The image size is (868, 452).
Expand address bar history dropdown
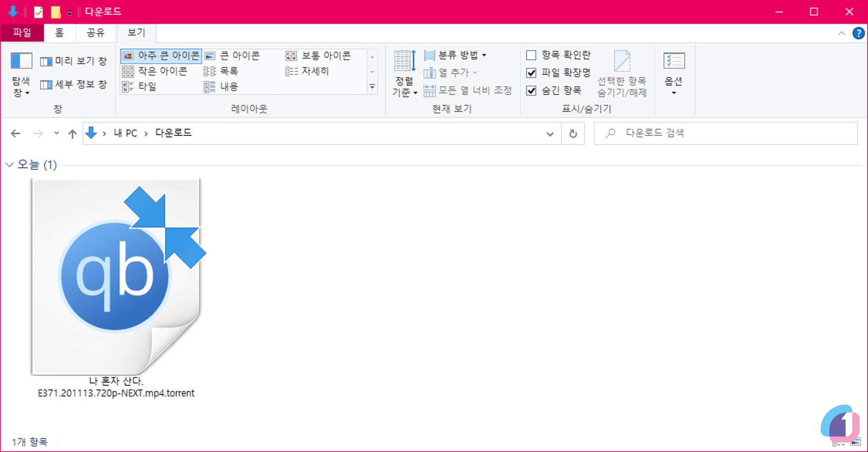click(x=550, y=134)
